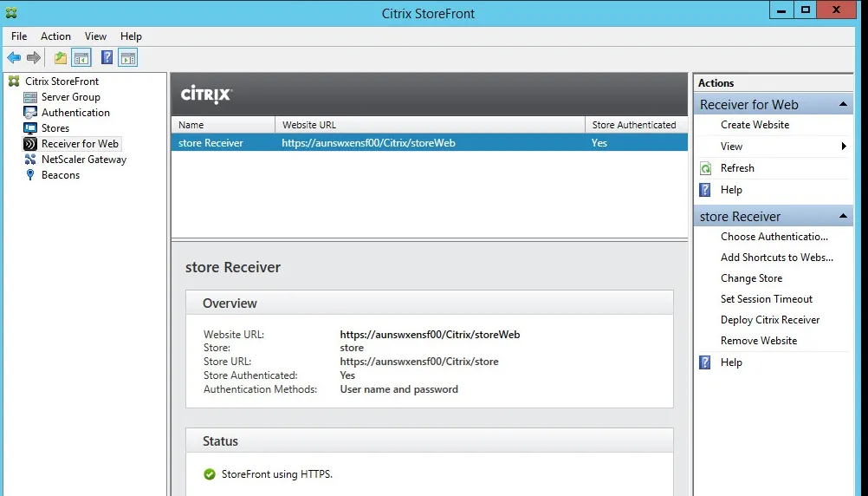This screenshot has height=496, width=868.
Task: Open the File menu
Action: coord(19,36)
